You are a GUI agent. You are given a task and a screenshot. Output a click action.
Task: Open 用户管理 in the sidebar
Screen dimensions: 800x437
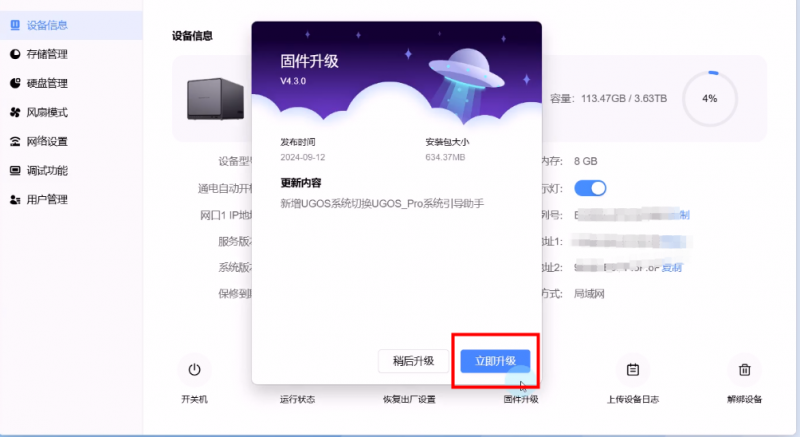(x=47, y=199)
